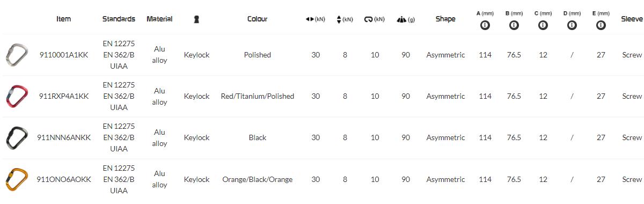Screen dimensions: 644x204
Task: Click item code 911NNN6ANKK
Action: pos(64,137)
